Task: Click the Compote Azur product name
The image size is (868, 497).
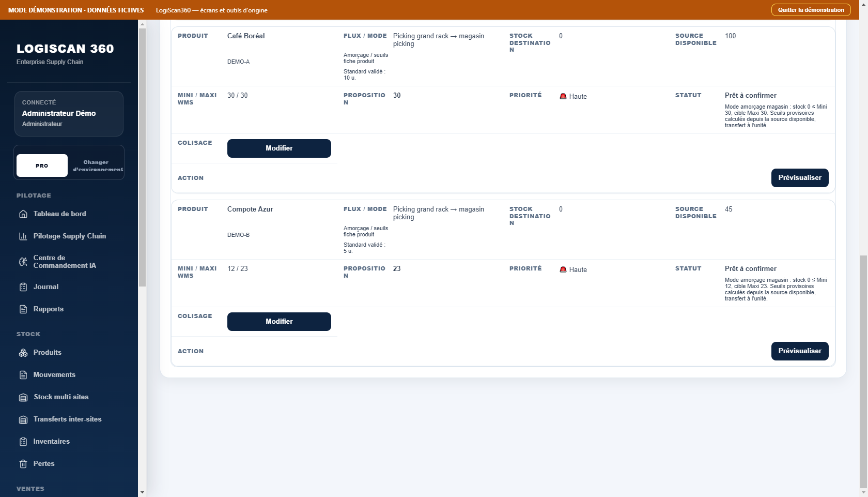Action: [x=250, y=209]
